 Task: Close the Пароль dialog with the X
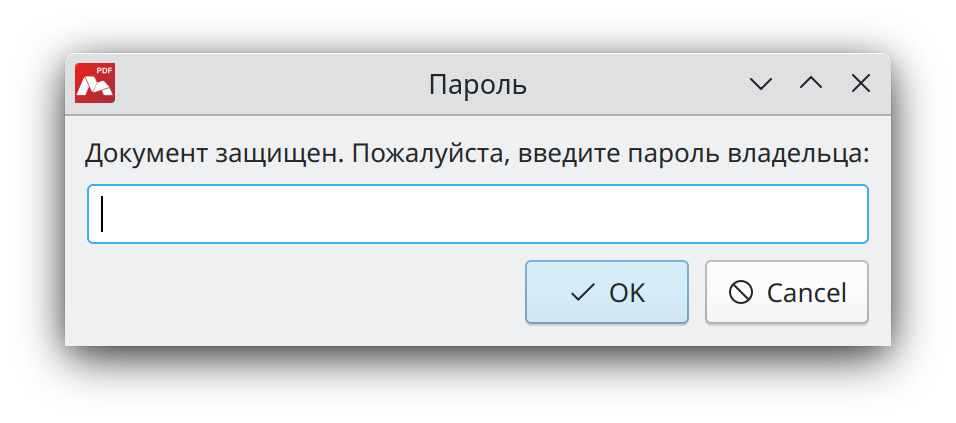[x=860, y=84]
